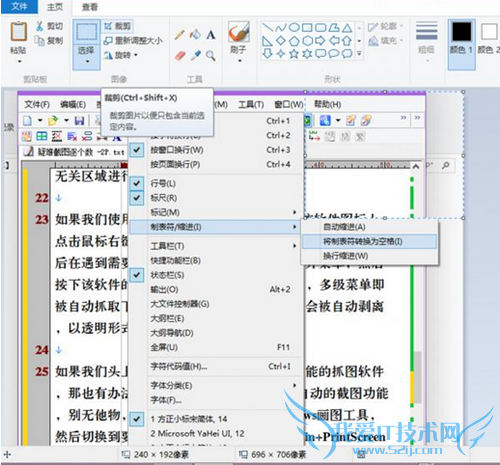Click the Cut (剪切) scissors icon
Viewport: 500px width, 465px height.
tap(40, 26)
